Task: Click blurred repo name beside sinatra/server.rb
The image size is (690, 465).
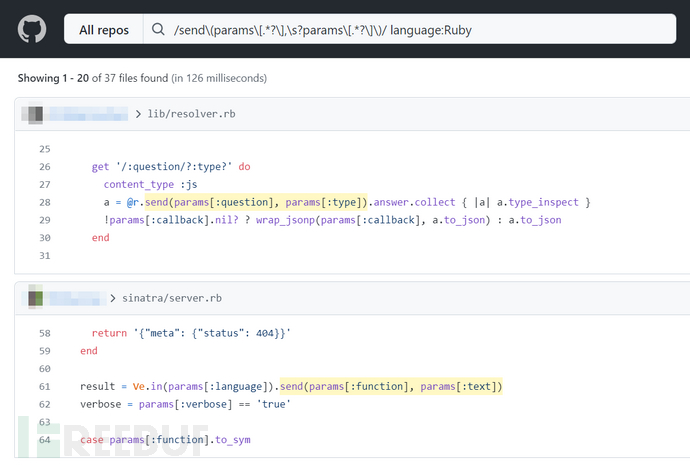Action: pos(75,298)
